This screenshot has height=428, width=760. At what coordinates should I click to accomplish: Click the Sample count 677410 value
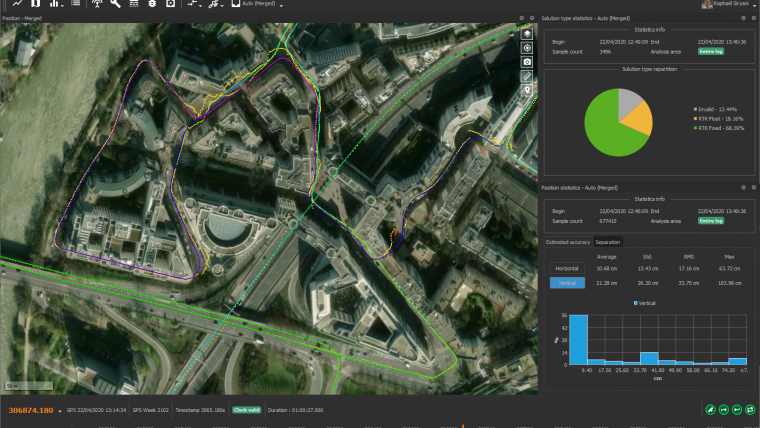[608, 221]
